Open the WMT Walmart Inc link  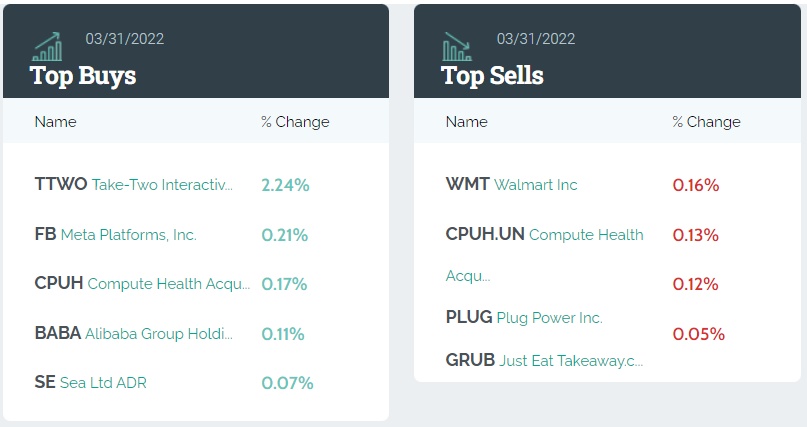tap(511, 185)
